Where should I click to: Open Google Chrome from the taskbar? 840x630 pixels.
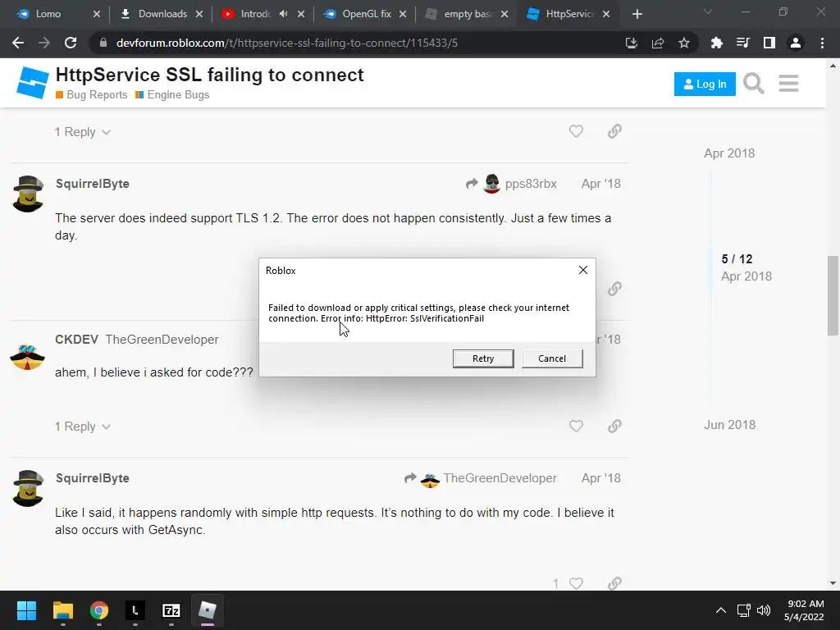click(x=99, y=610)
